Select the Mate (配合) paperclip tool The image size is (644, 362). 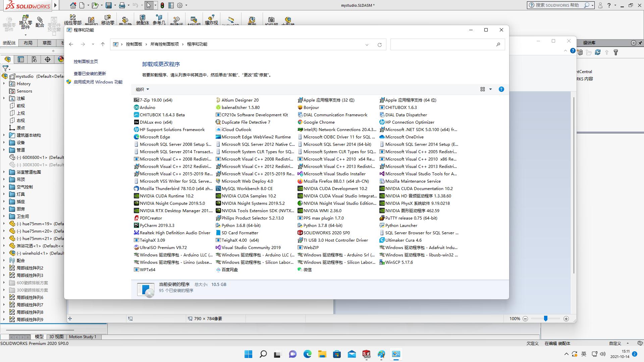pyautogui.click(x=40, y=22)
